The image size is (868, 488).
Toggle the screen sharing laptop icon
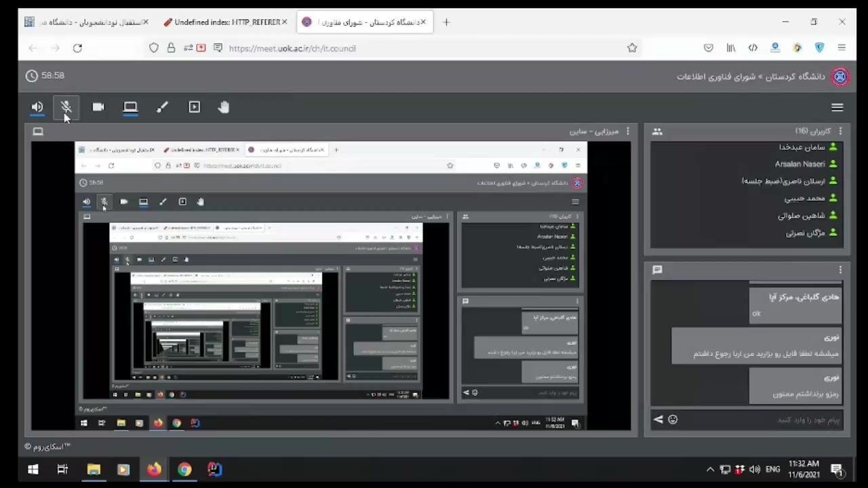(x=130, y=107)
